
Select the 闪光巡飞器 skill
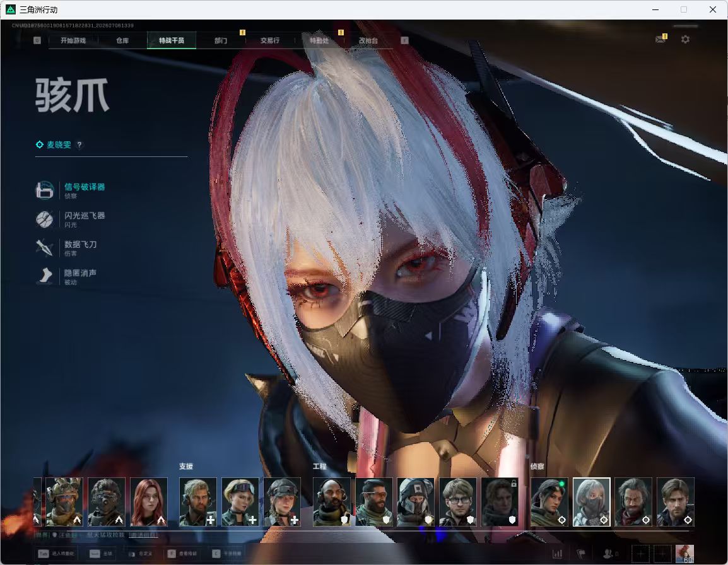[71, 219]
